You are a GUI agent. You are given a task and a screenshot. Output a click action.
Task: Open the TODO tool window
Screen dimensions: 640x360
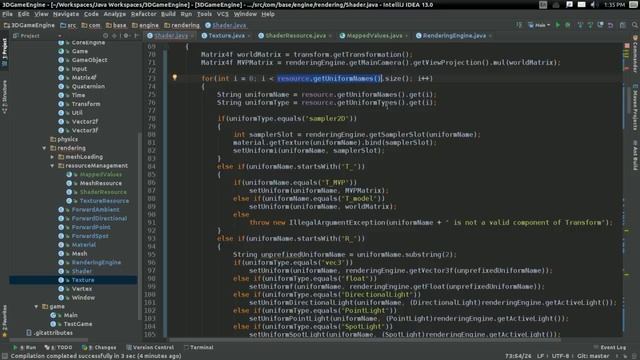[58, 347]
